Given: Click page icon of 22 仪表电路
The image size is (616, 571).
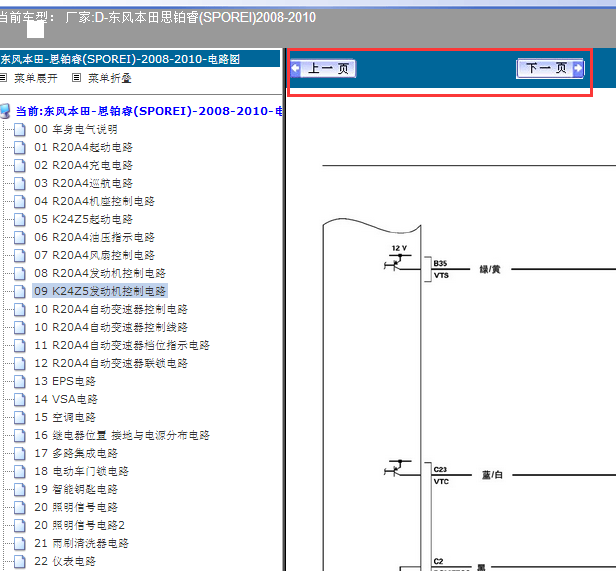Looking at the screenshot, I should [x=20, y=562].
